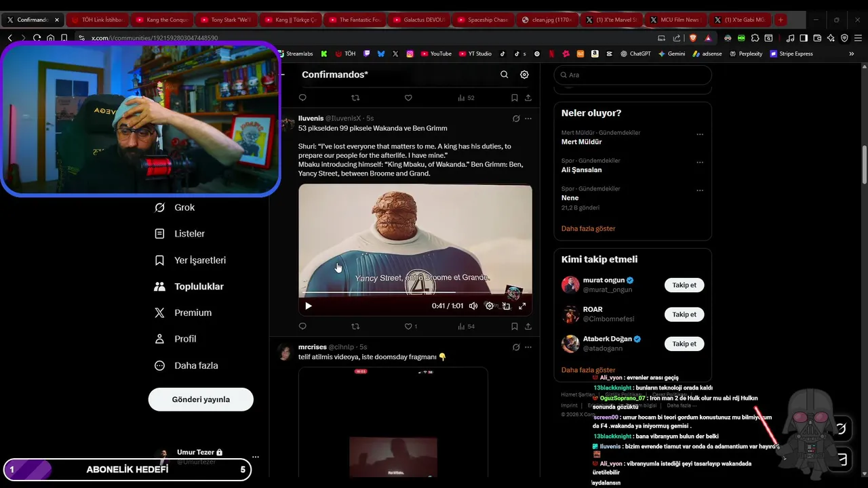This screenshot has width=868, height=488.
Task: Open Premium in sidebar
Action: [183, 312]
